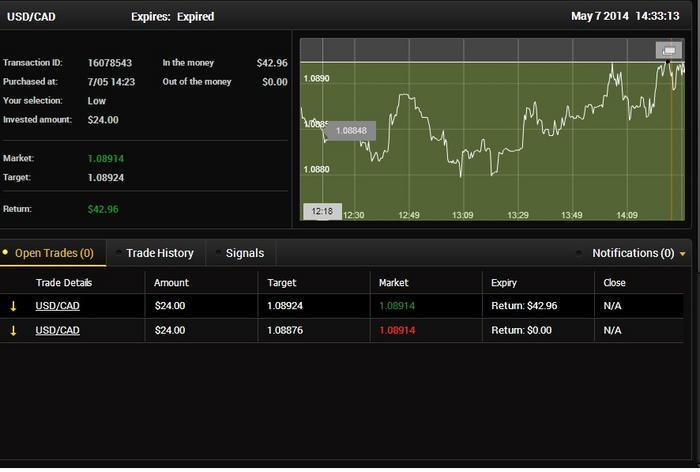Click the 12:18 time label on chart

tap(322, 212)
